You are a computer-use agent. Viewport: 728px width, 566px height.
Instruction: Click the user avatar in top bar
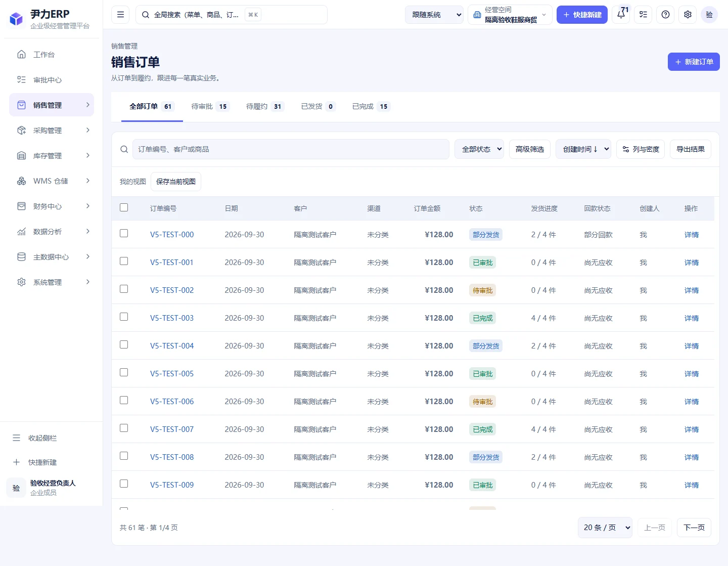[709, 15]
